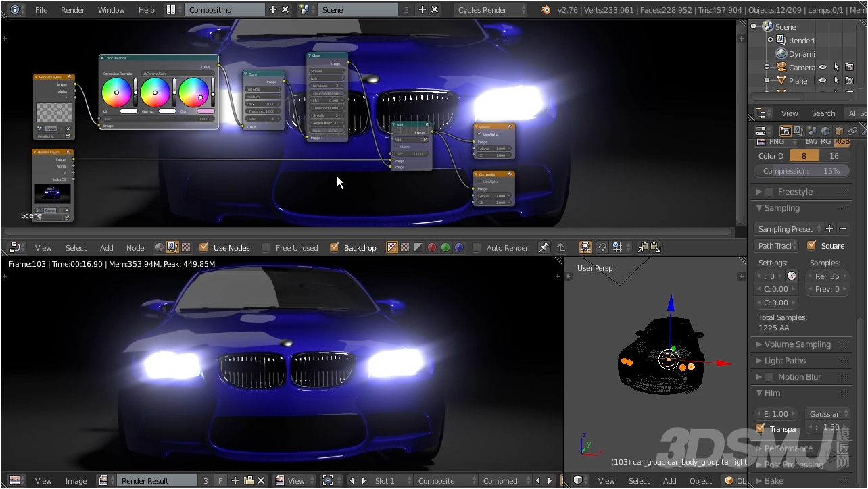Toggle Camera renderability camera icon

tap(850, 67)
